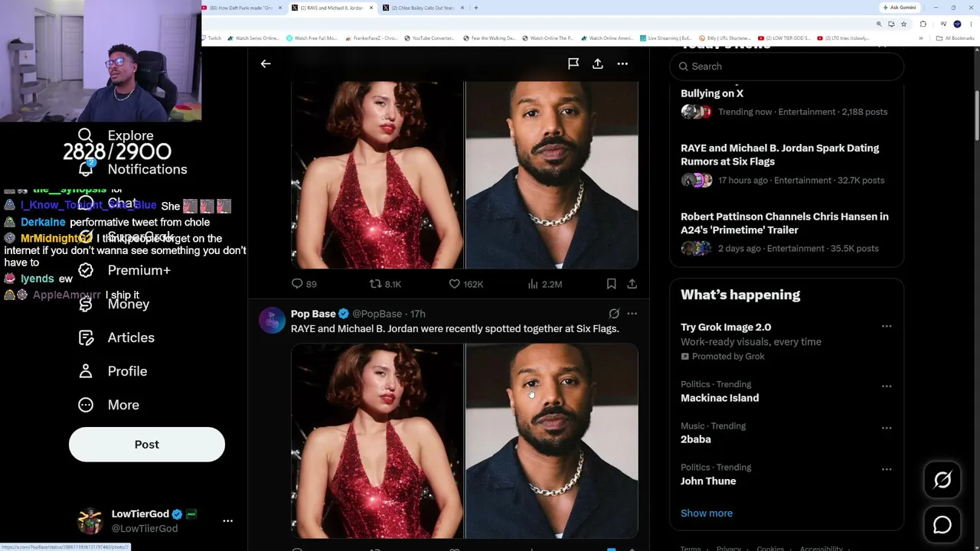Viewport: 980px width, 551px height.
Task: Open the More menu in the X sidebar
Action: (x=108, y=405)
